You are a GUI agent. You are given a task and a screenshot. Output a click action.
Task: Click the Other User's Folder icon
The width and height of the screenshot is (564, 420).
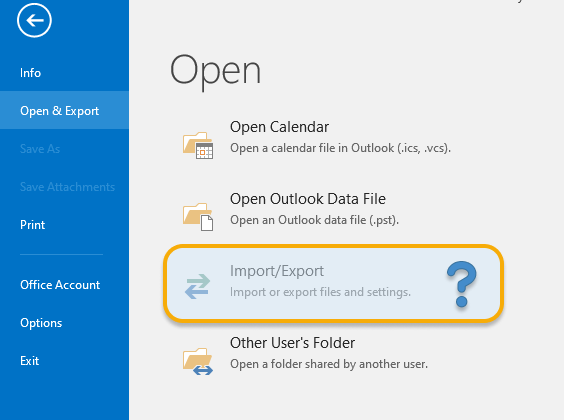198,361
